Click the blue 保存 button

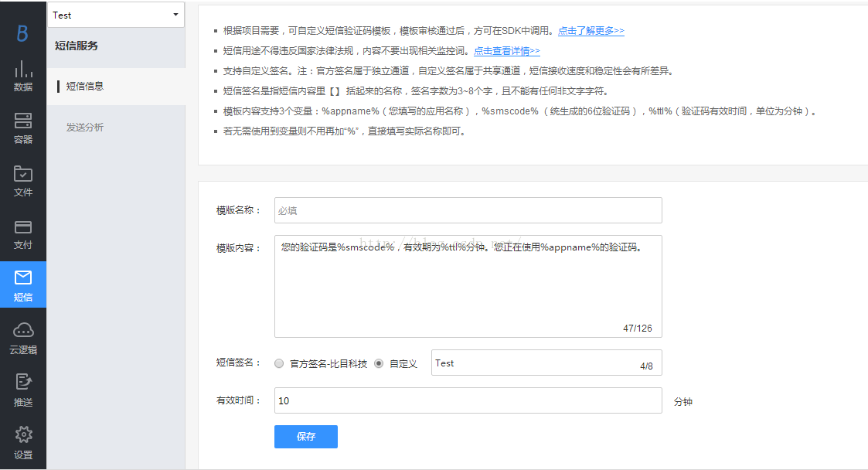pyautogui.click(x=305, y=437)
